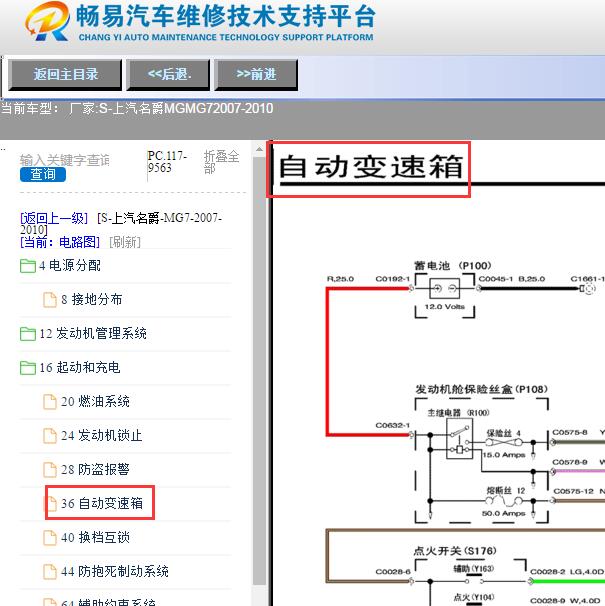The image size is (605, 606).
Task: Select the 28 防盗报警 entry
Action: pos(95,470)
